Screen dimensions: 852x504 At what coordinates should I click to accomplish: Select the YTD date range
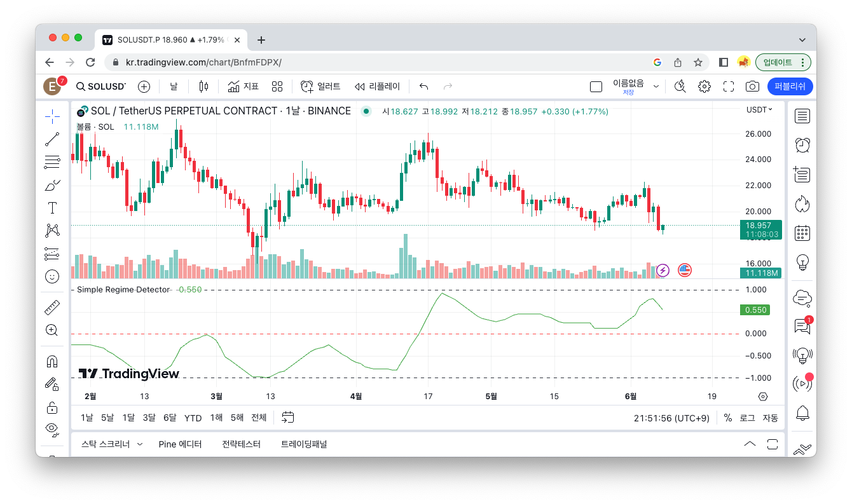[193, 418]
